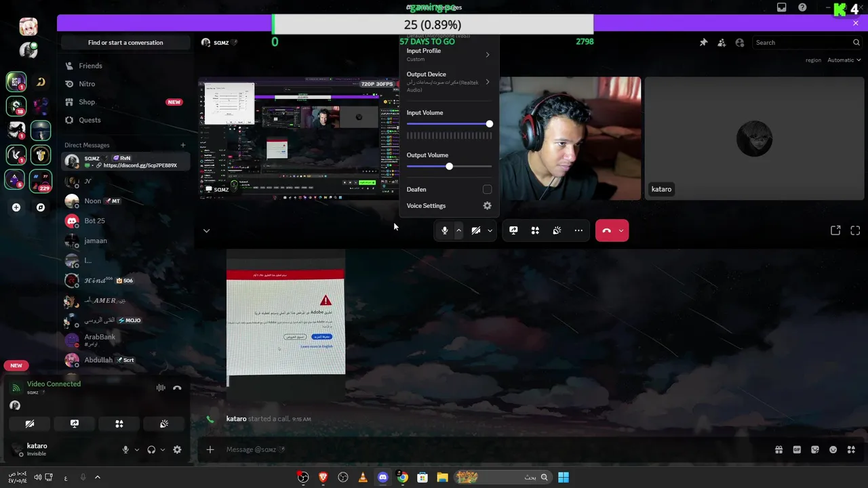Toggle noise suppression waveform icon
This screenshot has height=488, width=868.
(161, 388)
